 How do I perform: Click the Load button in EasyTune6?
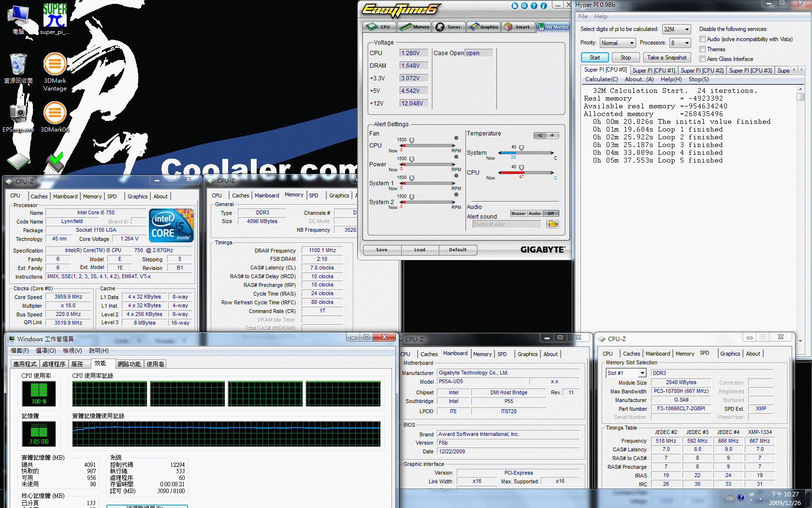tap(420, 250)
